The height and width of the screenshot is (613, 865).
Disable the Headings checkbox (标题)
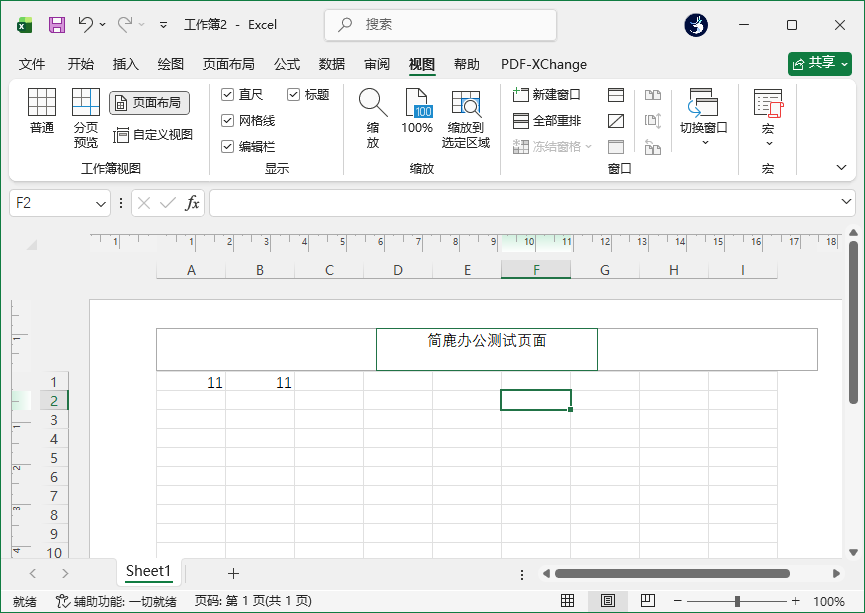[x=295, y=94]
